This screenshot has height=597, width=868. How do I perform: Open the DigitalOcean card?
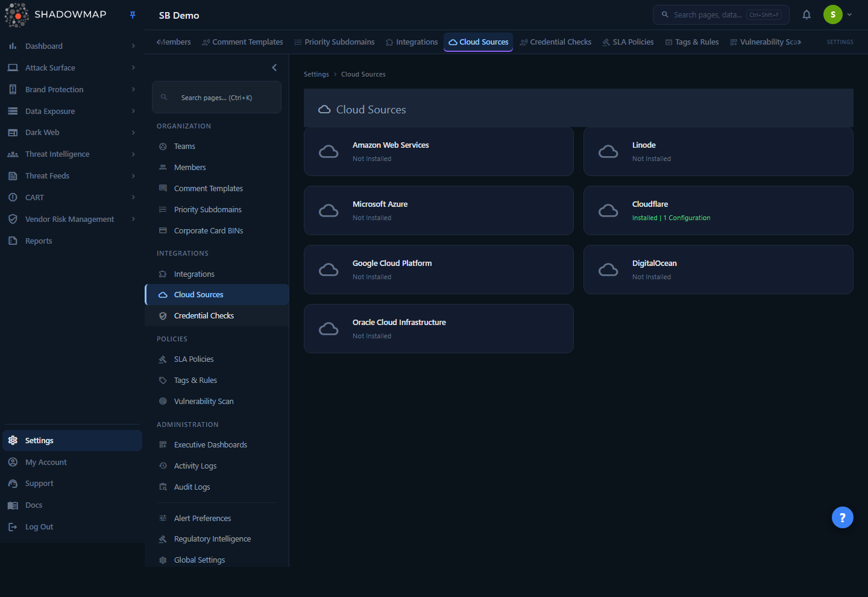click(719, 270)
